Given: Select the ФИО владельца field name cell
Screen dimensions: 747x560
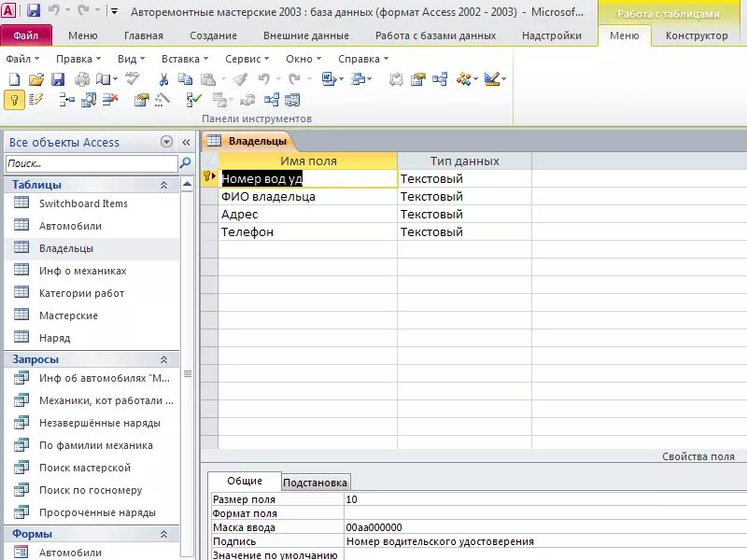Looking at the screenshot, I should coord(307,196).
